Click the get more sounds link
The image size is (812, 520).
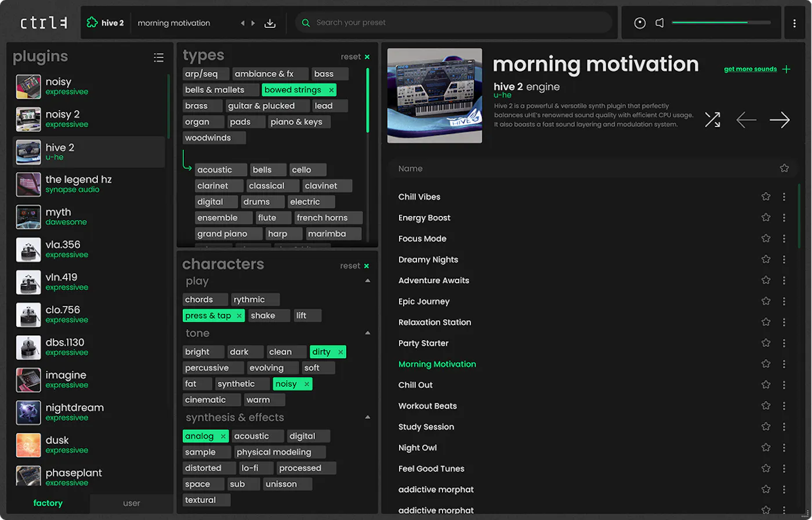751,69
